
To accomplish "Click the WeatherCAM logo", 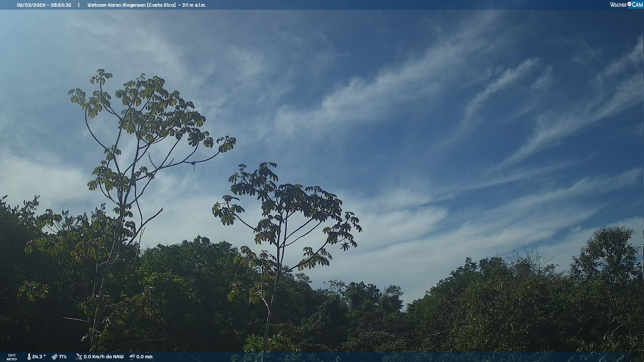I will tap(626, 5).
